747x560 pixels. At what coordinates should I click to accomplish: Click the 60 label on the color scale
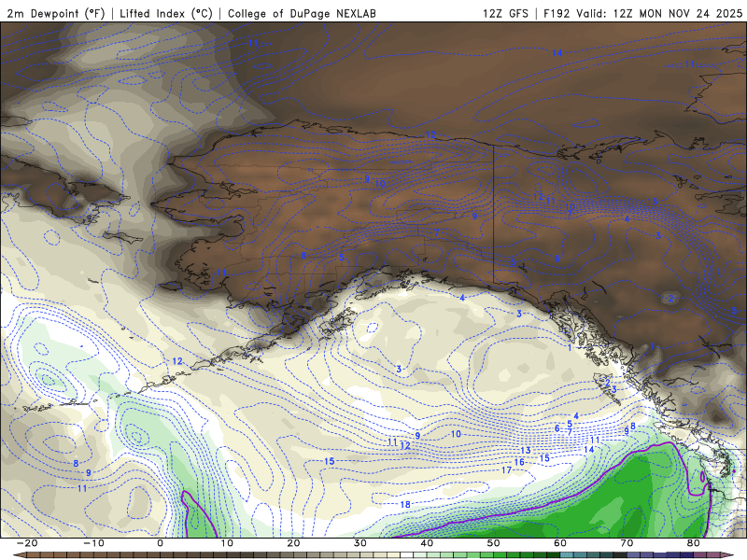(x=560, y=543)
